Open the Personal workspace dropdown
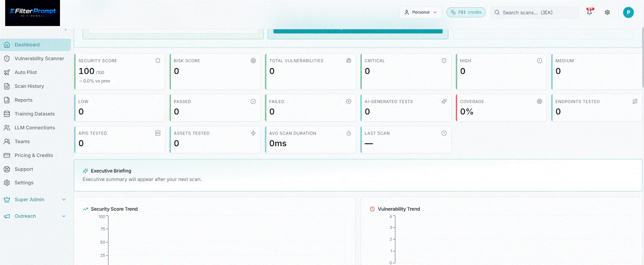The width and height of the screenshot is (644, 265). (421, 12)
